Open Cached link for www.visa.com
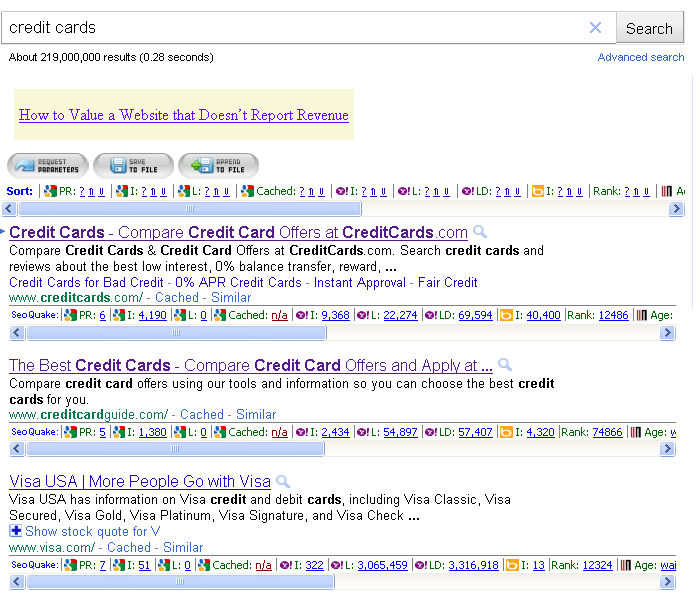Image resolution: width=696 pixels, height=597 pixels. [x=129, y=547]
